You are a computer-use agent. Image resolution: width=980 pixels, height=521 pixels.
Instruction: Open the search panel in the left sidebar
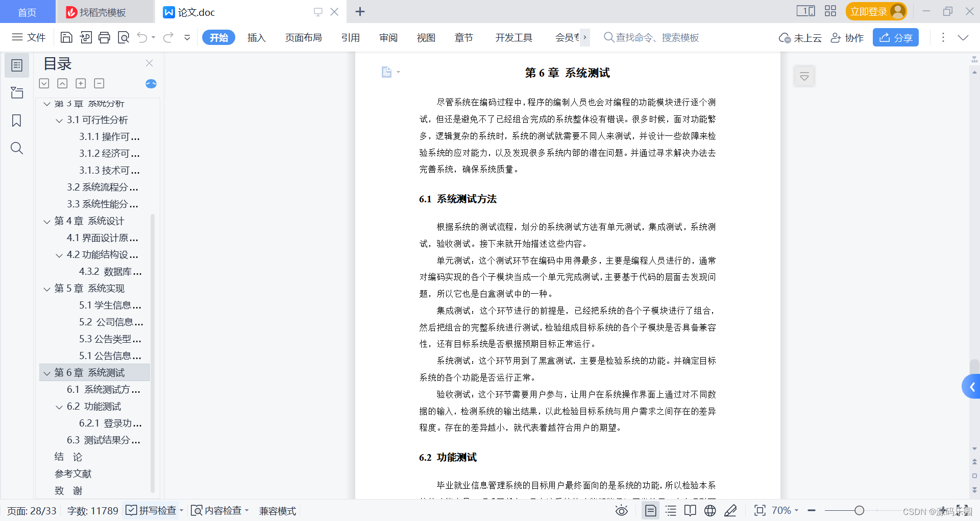pyautogui.click(x=17, y=148)
